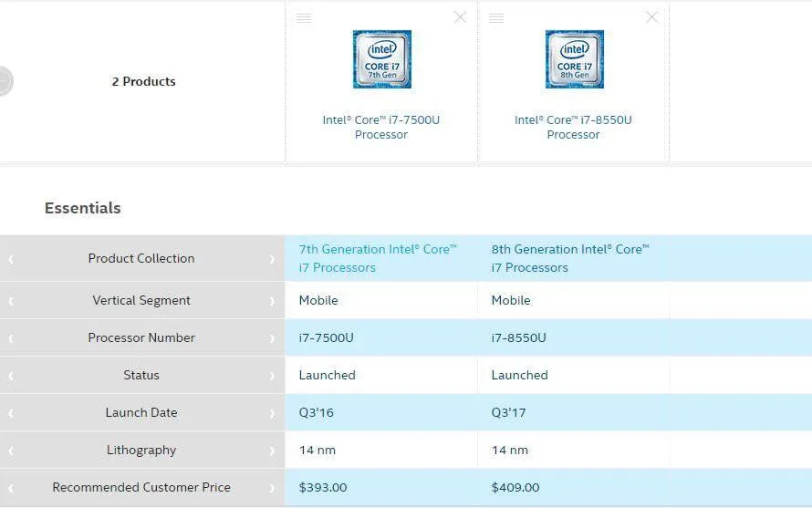Viewport: 812px width, 508px height.
Task: Select the Product Collection row label
Action: (141, 258)
